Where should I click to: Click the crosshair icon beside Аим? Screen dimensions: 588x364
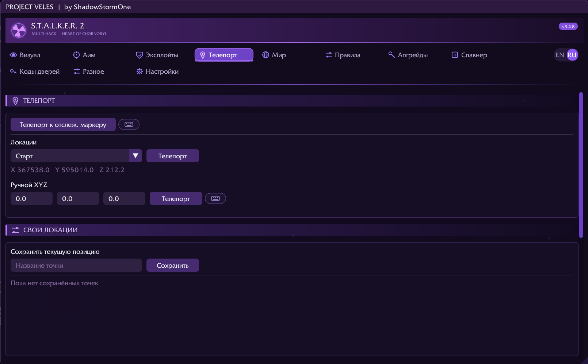tap(76, 55)
